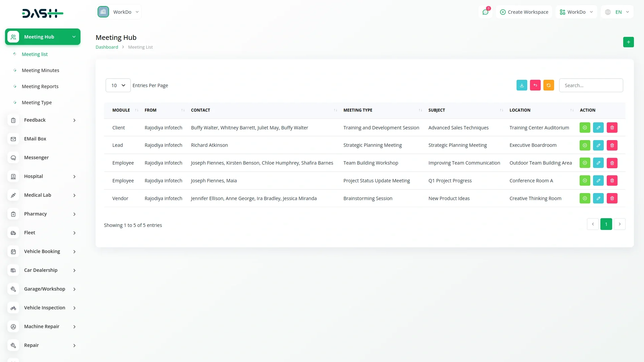644x362 pixels.
Task: Open the entries per page dropdown
Action: [118, 85]
